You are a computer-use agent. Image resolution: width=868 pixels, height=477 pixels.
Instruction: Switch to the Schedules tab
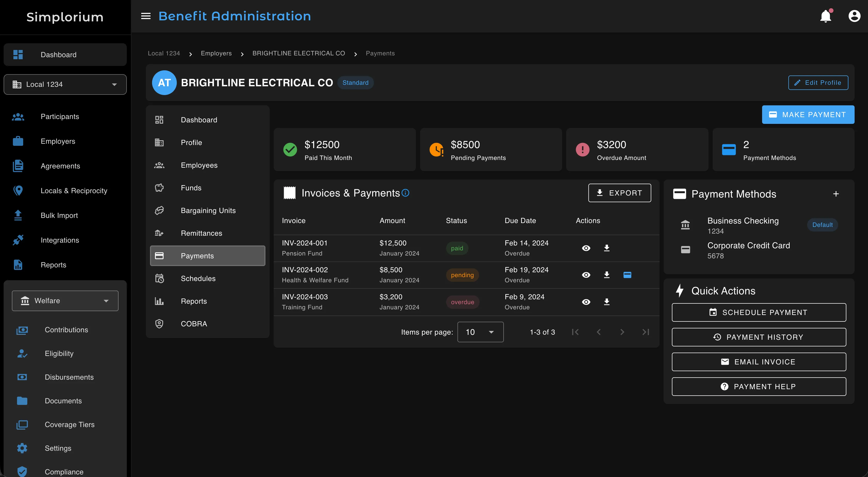[198, 278]
